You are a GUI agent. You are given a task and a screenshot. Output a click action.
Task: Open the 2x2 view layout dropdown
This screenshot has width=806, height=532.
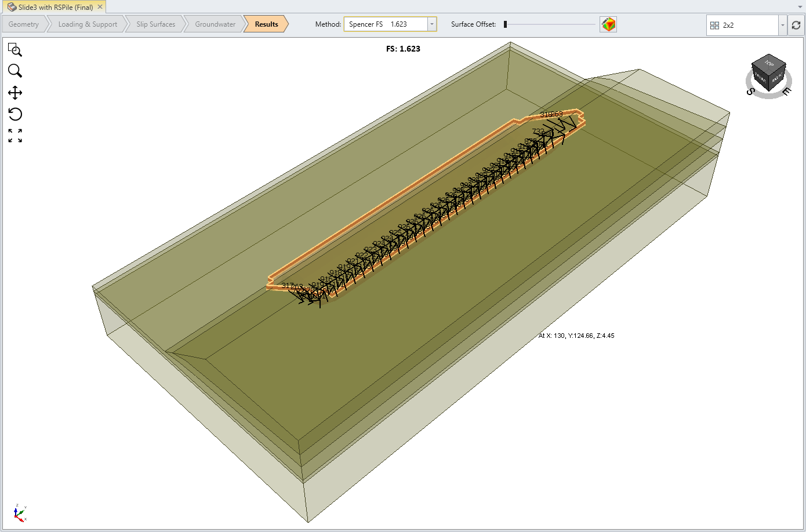point(782,25)
